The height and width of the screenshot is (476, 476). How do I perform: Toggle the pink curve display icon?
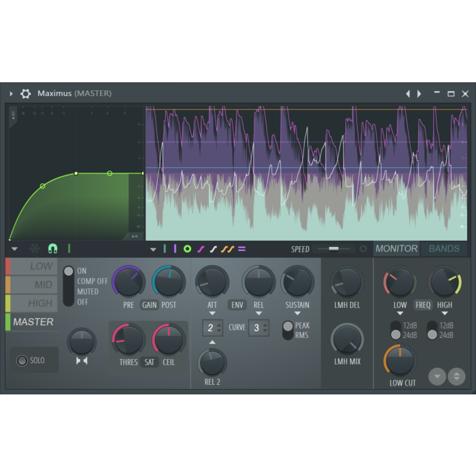(201, 250)
